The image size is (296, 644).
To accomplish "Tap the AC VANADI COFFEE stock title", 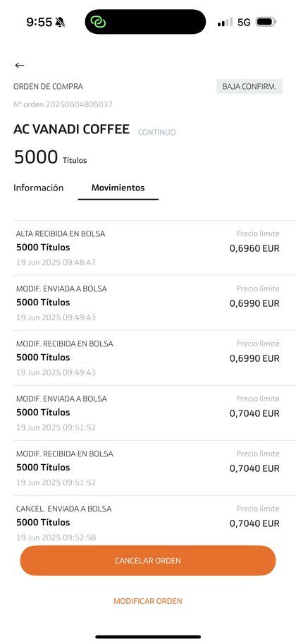I will click(x=71, y=129).
